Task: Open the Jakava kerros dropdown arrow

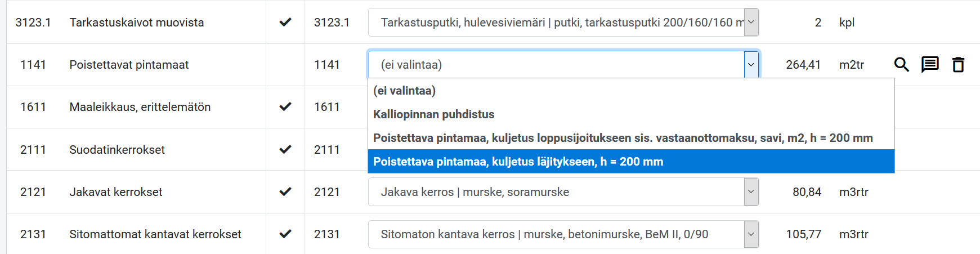Action: (x=751, y=192)
